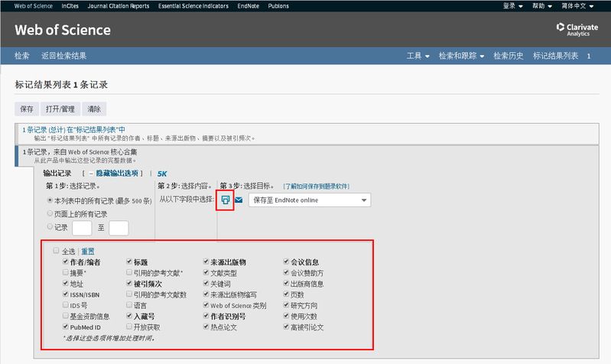Click the 重置 reset link
Viewport: 611px width, 364px height.
88,252
